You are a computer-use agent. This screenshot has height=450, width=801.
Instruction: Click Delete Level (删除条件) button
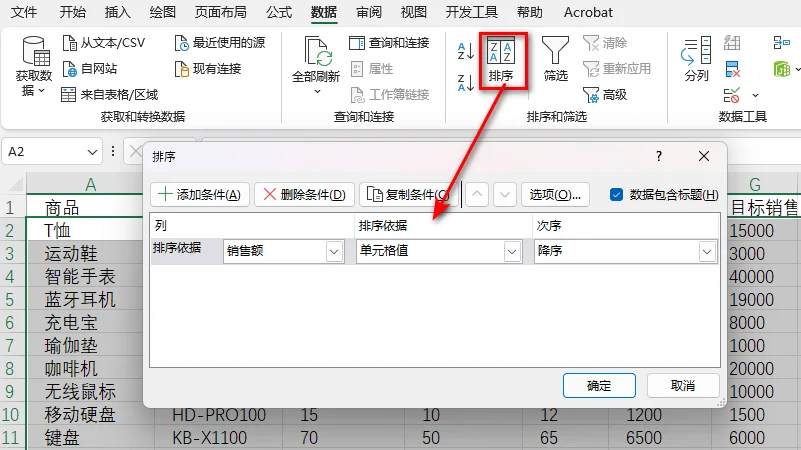[304, 195]
